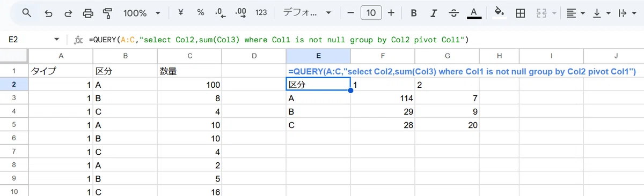Click cell G5 with value 20
This screenshot has height=196, width=644.
[x=447, y=125]
